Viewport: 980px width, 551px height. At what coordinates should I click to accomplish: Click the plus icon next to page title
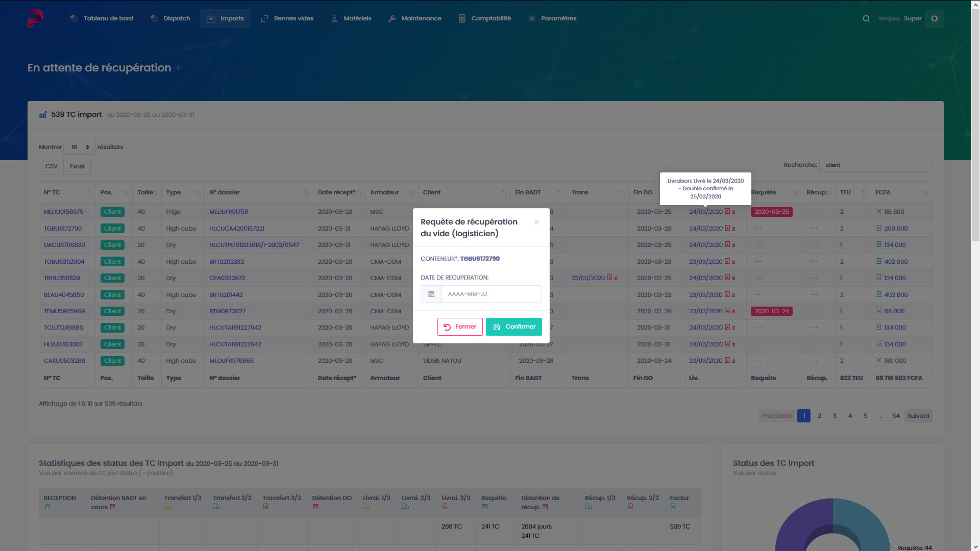click(178, 68)
